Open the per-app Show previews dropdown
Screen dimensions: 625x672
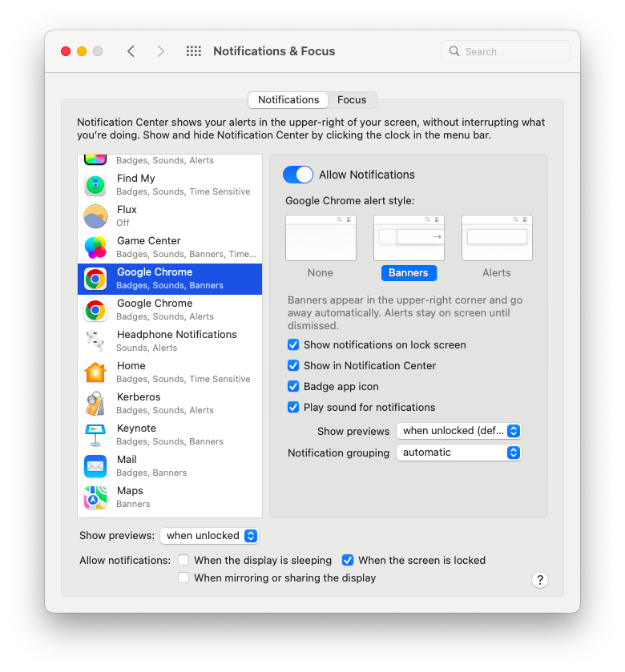coord(458,431)
